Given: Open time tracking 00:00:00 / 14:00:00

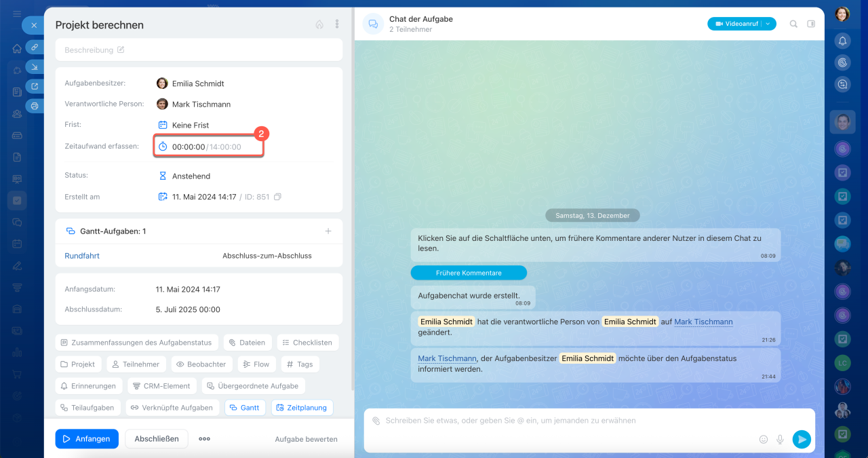Looking at the screenshot, I should 208,147.
